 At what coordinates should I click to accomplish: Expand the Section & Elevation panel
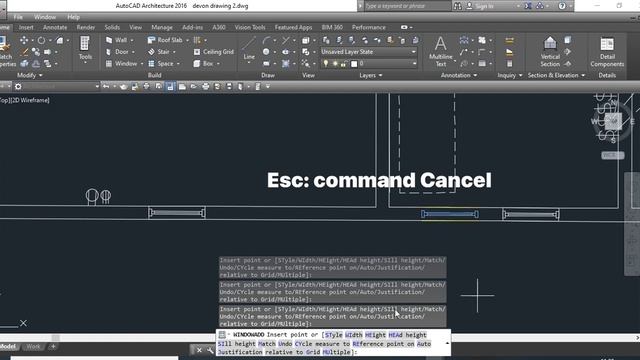pos(556,75)
